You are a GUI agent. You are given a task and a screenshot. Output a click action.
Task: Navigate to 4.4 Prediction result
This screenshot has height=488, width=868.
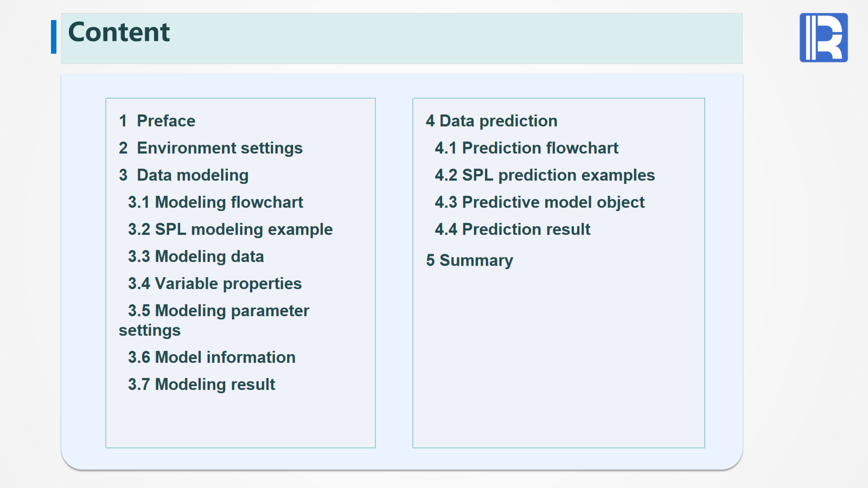point(512,229)
